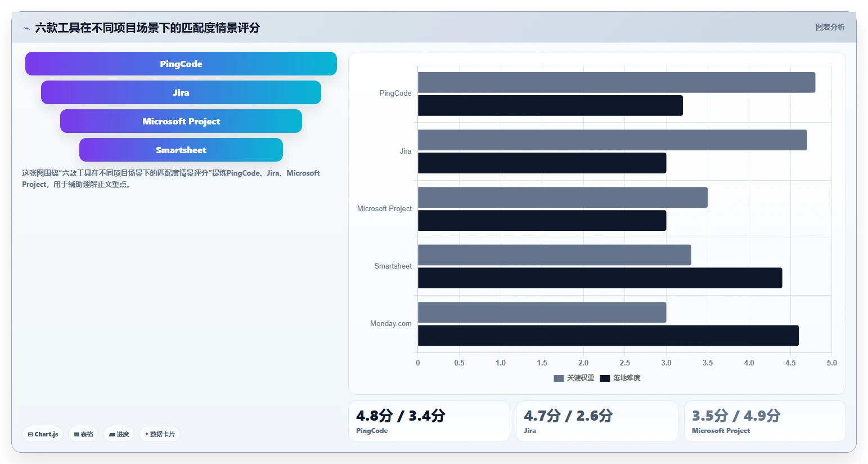Click the 2.5 x-axis tick label
The width and height of the screenshot is (868, 464).
click(x=624, y=363)
